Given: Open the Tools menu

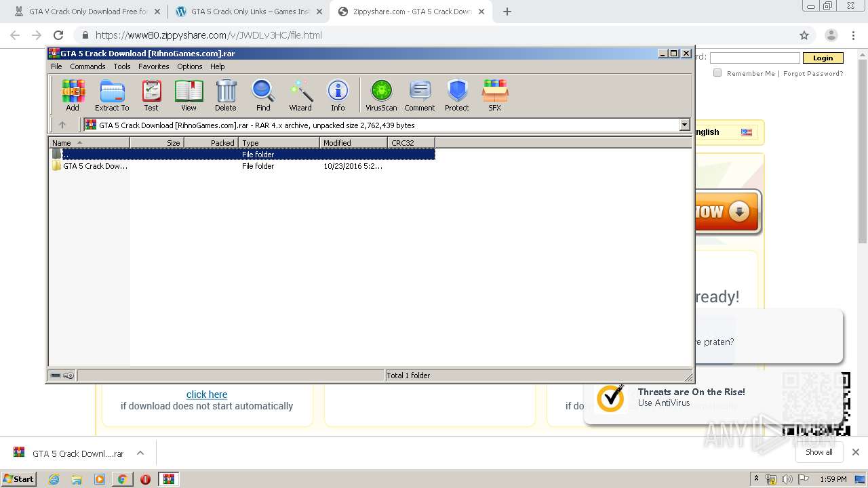Looking at the screenshot, I should point(122,66).
